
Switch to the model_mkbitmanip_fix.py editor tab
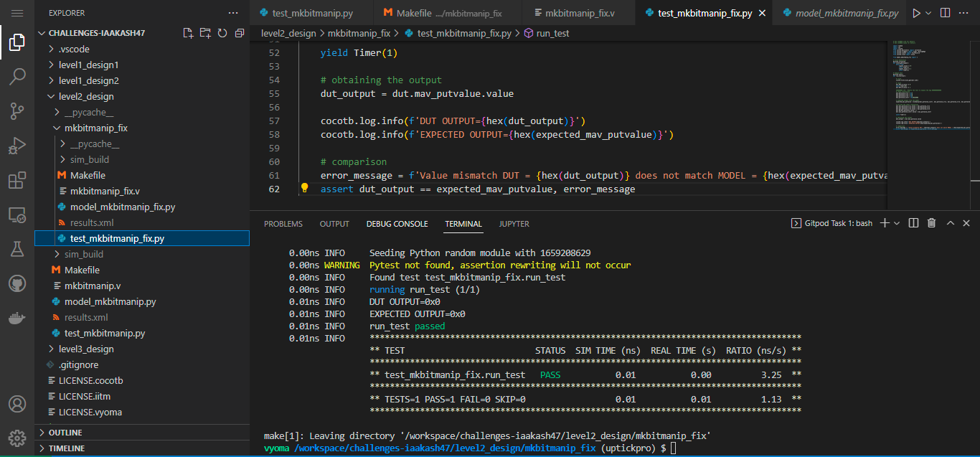coord(840,13)
